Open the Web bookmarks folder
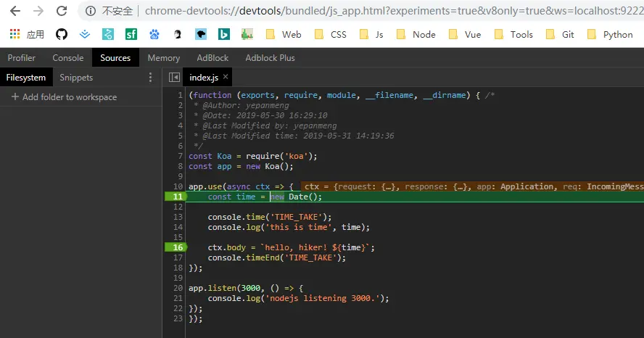The width and height of the screenshot is (644, 338). click(284, 35)
